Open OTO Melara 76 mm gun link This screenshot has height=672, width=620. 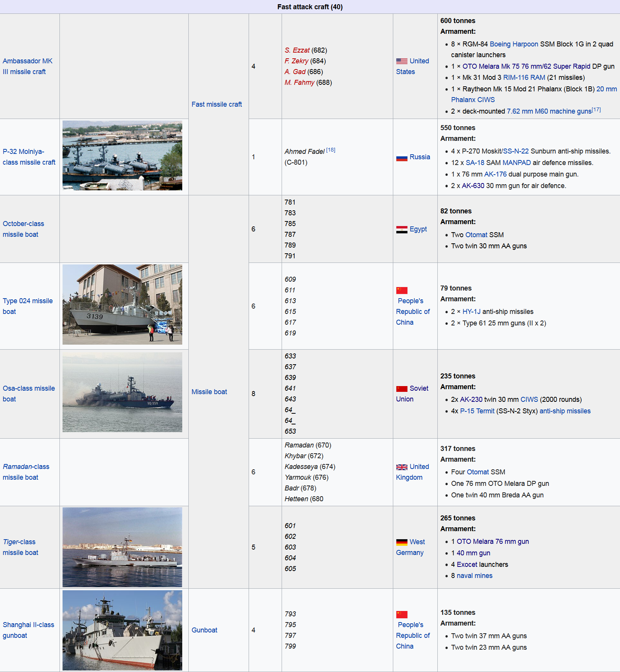(x=493, y=542)
